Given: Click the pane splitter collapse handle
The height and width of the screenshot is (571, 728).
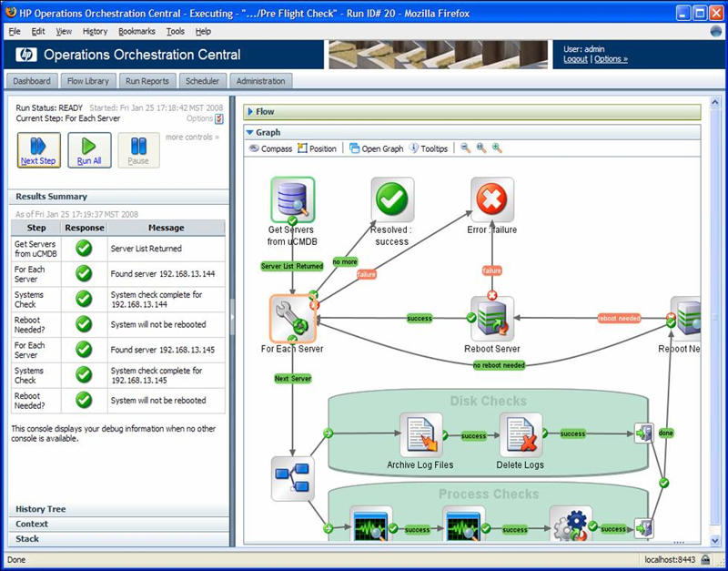Looking at the screenshot, I should coord(233,317).
